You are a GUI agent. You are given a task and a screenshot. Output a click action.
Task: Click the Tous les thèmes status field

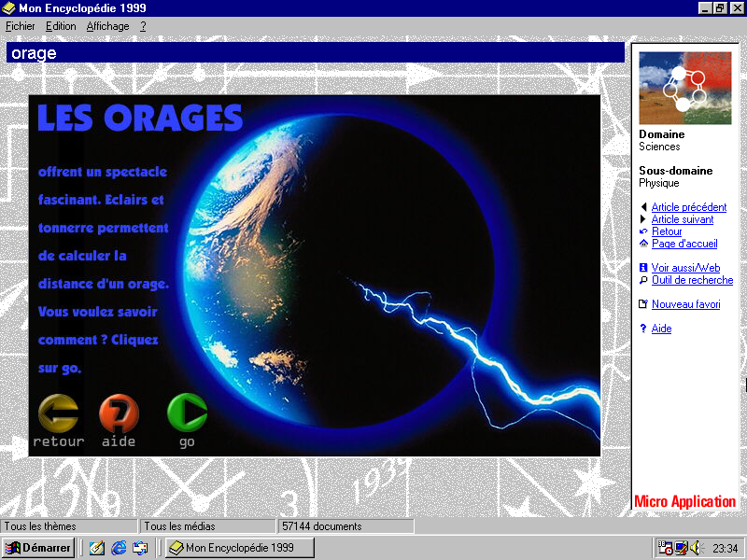68,526
